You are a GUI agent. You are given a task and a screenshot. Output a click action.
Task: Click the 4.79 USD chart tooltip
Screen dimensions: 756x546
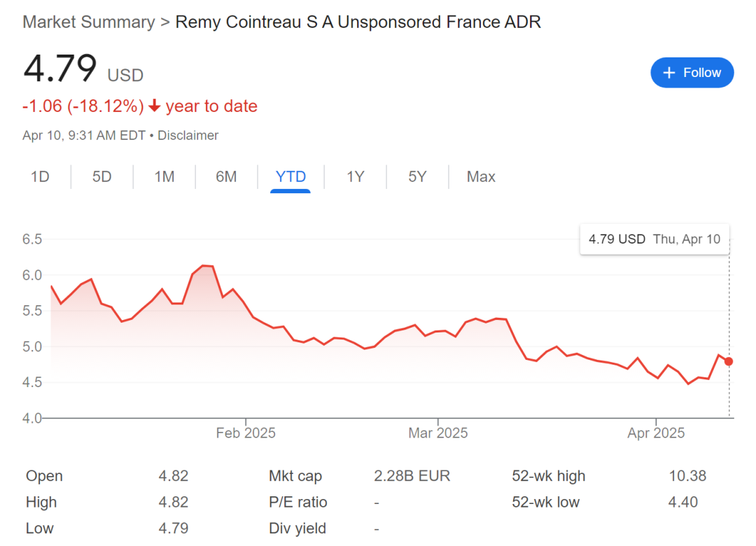[654, 239]
